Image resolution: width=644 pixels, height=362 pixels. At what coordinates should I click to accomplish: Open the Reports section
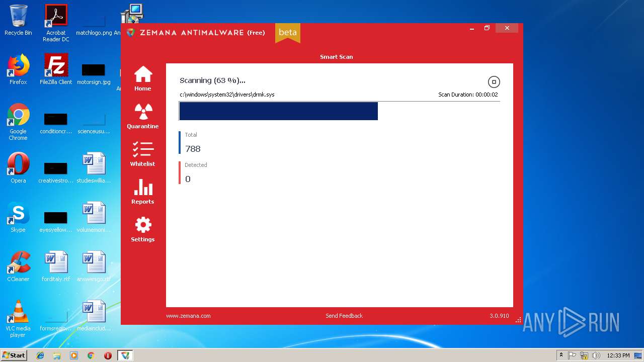[143, 192]
